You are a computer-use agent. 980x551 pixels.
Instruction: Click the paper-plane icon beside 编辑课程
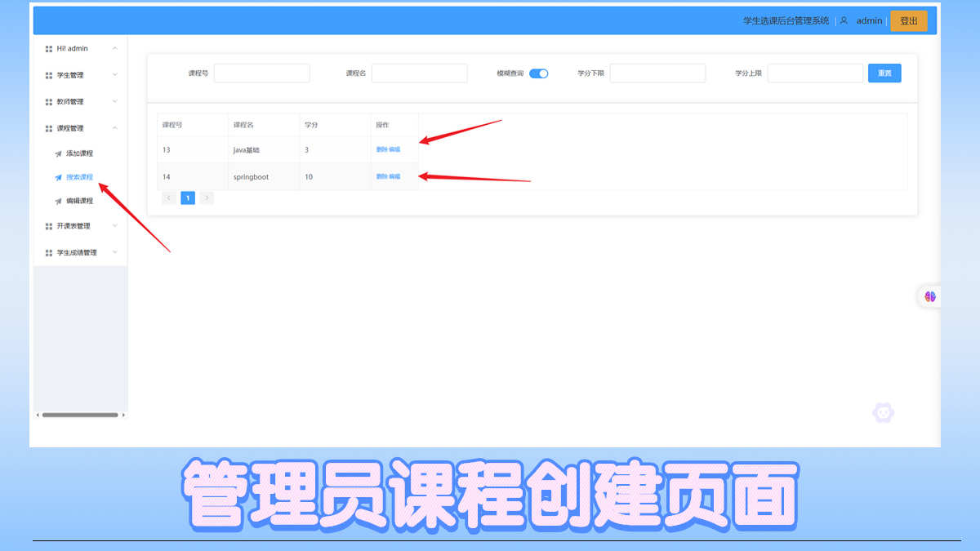pyautogui.click(x=58, y=201)
